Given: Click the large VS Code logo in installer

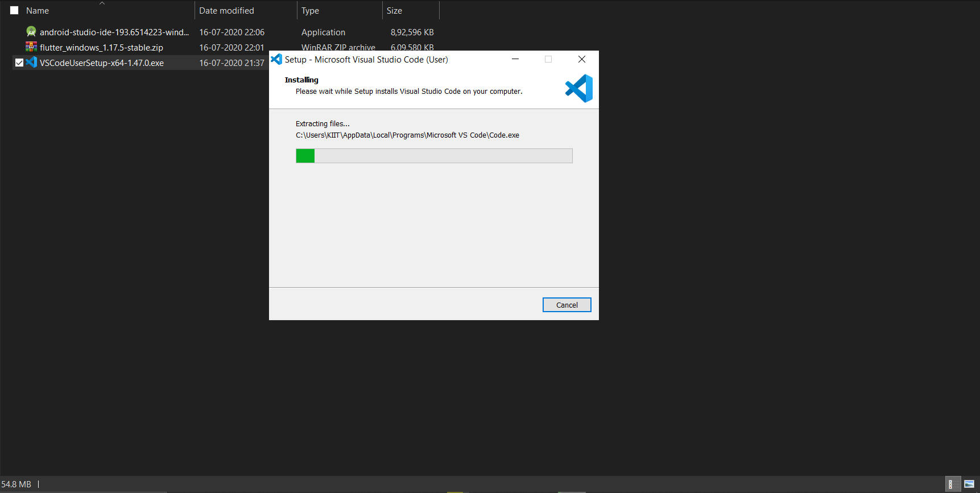Looking at the screenshot, I should (x=579, y=88).
